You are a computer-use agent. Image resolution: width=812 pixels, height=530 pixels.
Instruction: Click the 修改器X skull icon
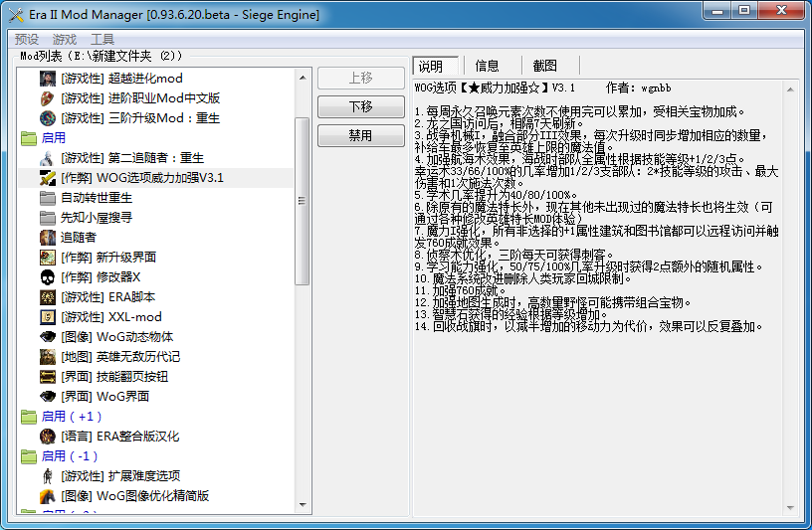coord(48,277)
